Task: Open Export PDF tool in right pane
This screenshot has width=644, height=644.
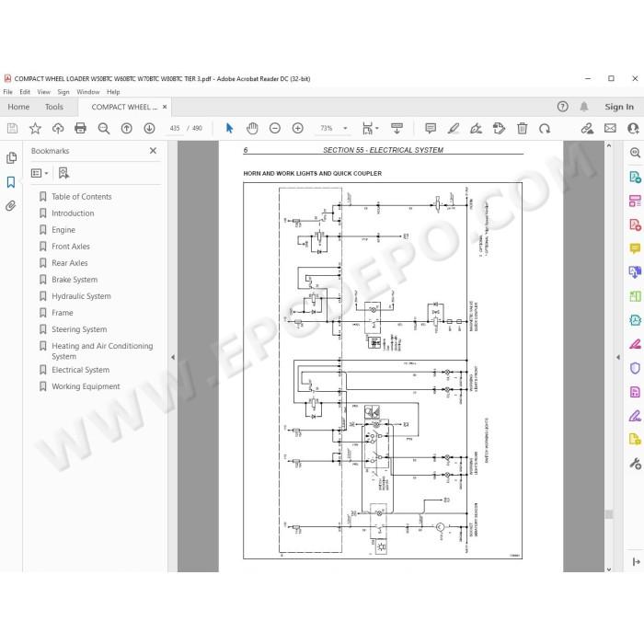Action: tap(635, 177)
